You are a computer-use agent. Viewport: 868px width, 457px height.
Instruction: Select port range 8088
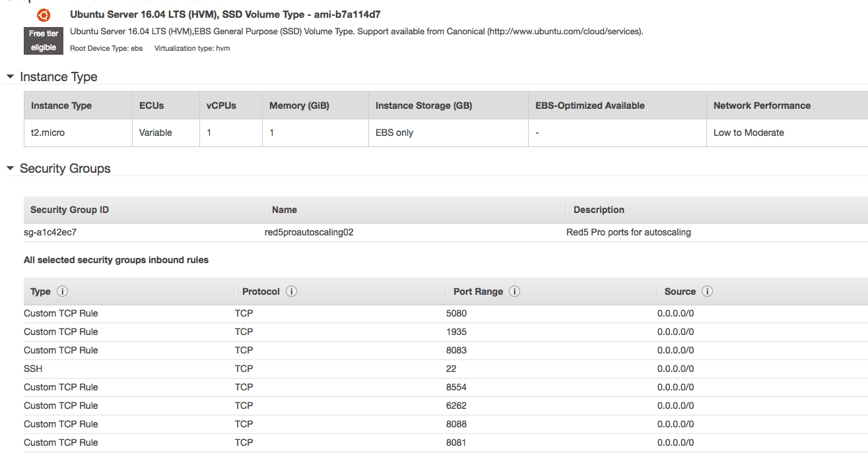point(456,424)
